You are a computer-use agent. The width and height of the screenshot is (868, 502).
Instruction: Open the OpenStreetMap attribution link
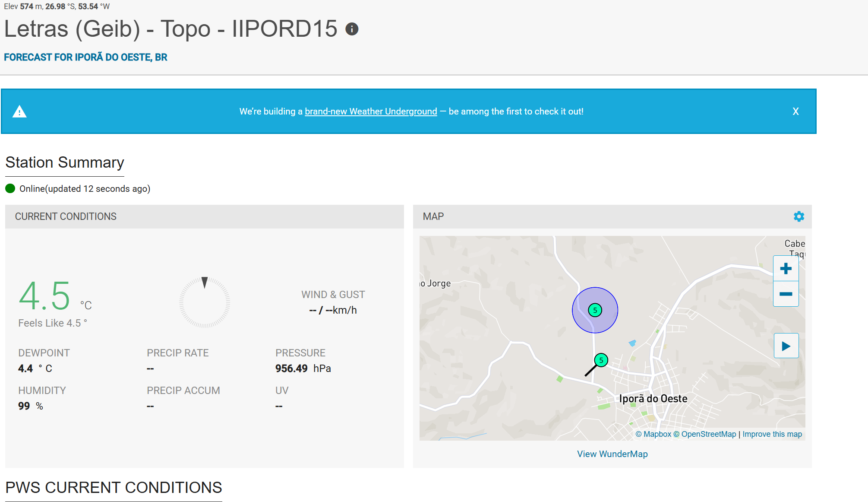(x=704, y=434)
